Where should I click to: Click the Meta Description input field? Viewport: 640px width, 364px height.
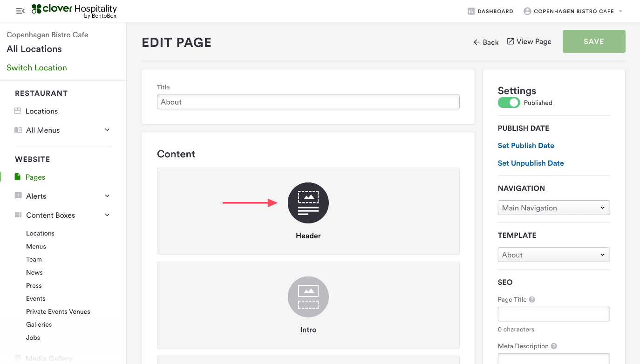(554, 358)
